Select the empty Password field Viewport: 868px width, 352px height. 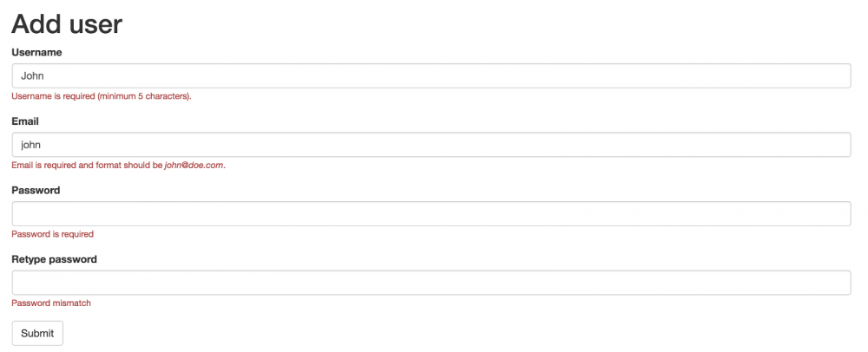click(x=431, y=214)
